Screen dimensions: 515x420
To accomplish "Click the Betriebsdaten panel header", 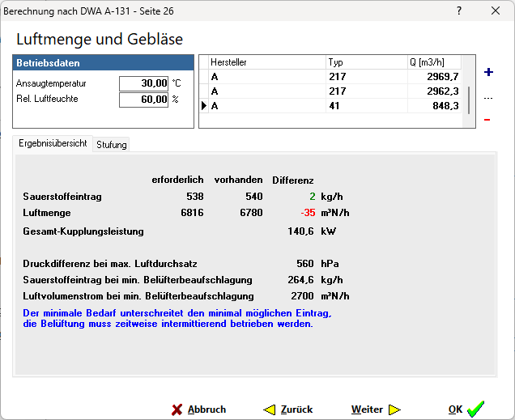I will coord(103,62).
